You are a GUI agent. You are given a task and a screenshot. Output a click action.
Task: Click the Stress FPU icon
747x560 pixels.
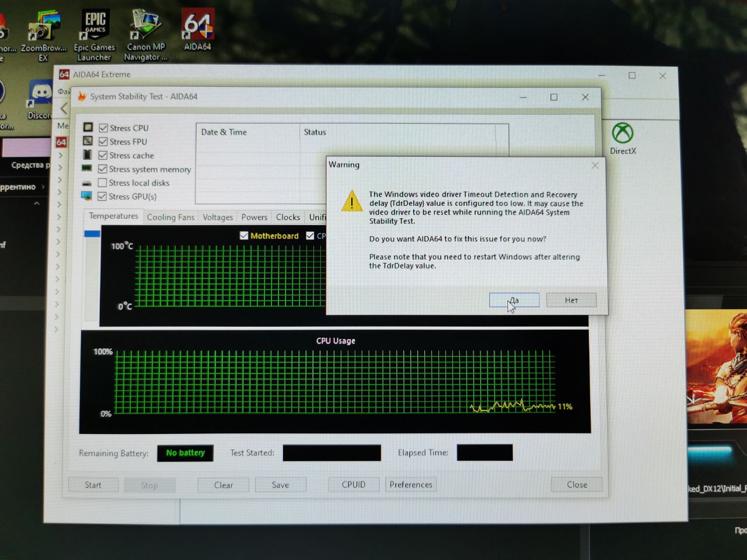(x=88, y=141)
